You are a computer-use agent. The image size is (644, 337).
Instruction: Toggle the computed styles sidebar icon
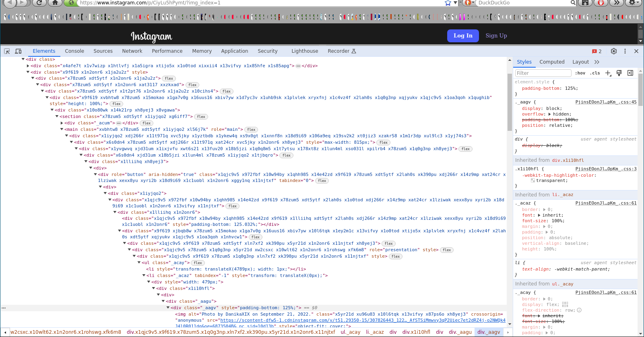(630, 73)
